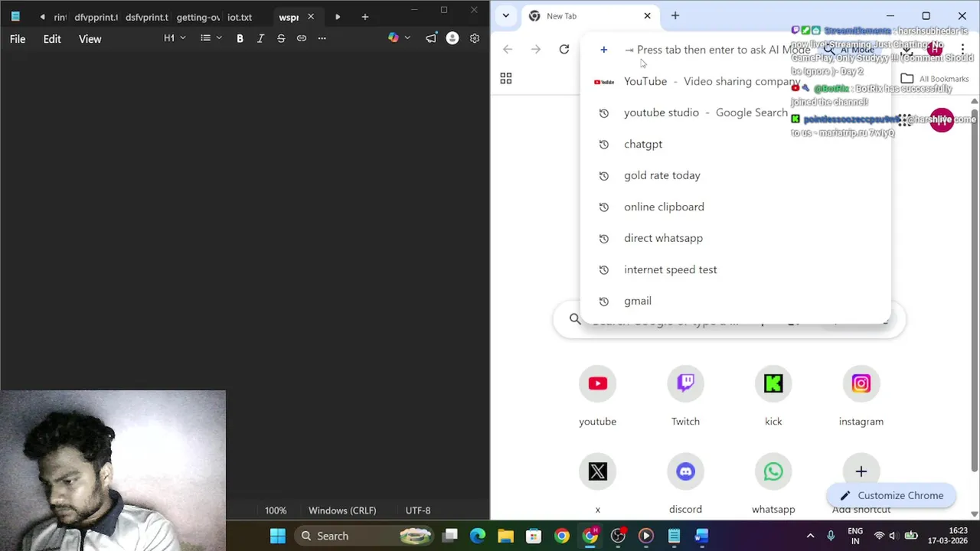This screenshot has height=551, width=980.
Task: Open the Notepad Edit menu
Action: point(52,39)
